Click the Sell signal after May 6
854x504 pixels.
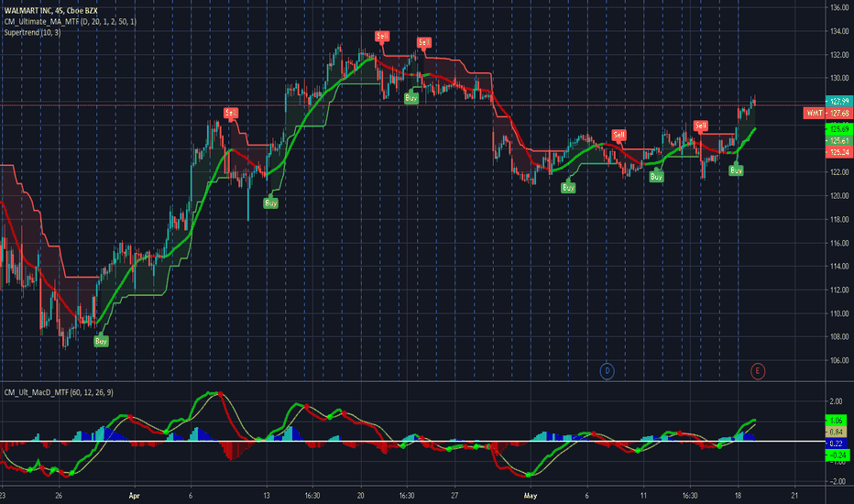[x=619, y=135]
